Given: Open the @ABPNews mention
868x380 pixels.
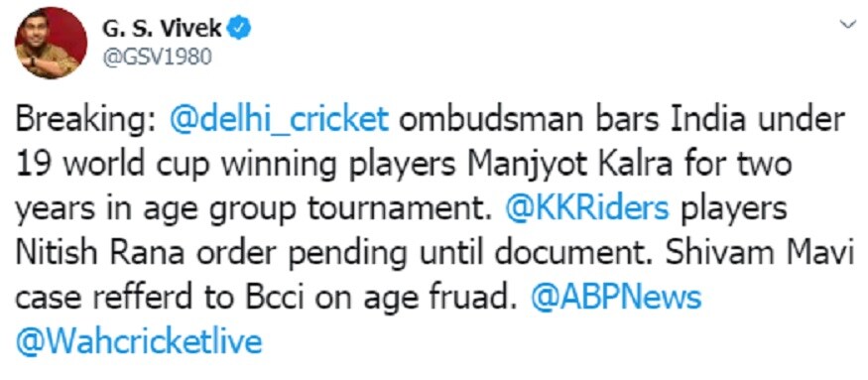Looking at the screenshot, I should point(616,299).
